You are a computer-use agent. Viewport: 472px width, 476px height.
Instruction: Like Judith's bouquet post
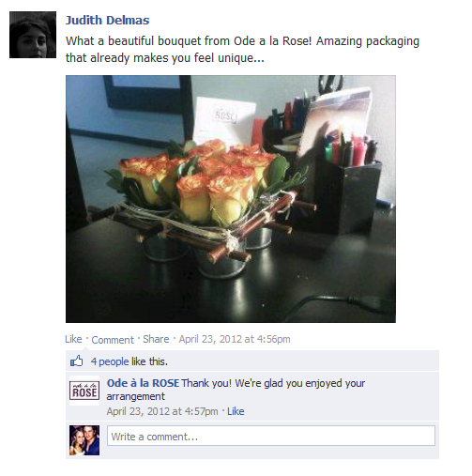73,339
